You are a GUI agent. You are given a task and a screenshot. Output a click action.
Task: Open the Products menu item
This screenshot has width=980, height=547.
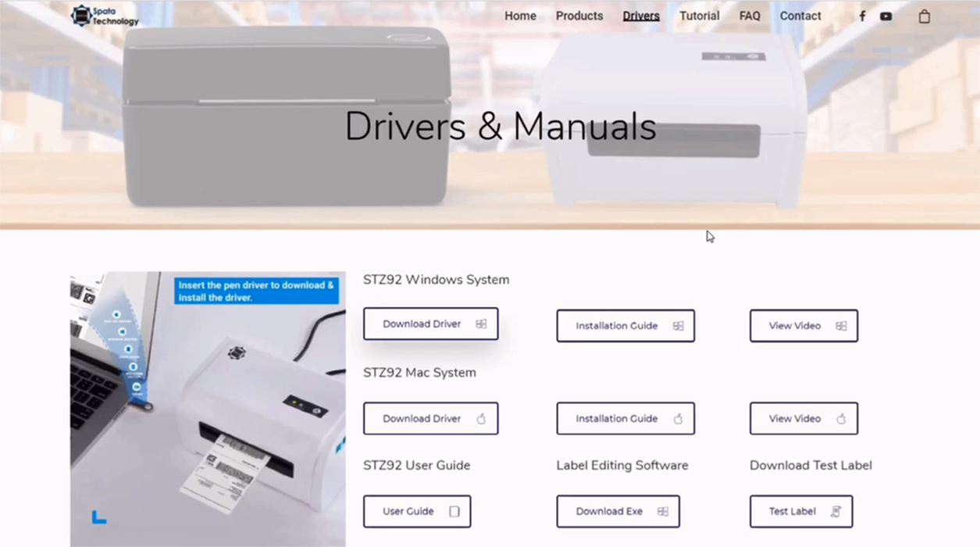[579, 16]
